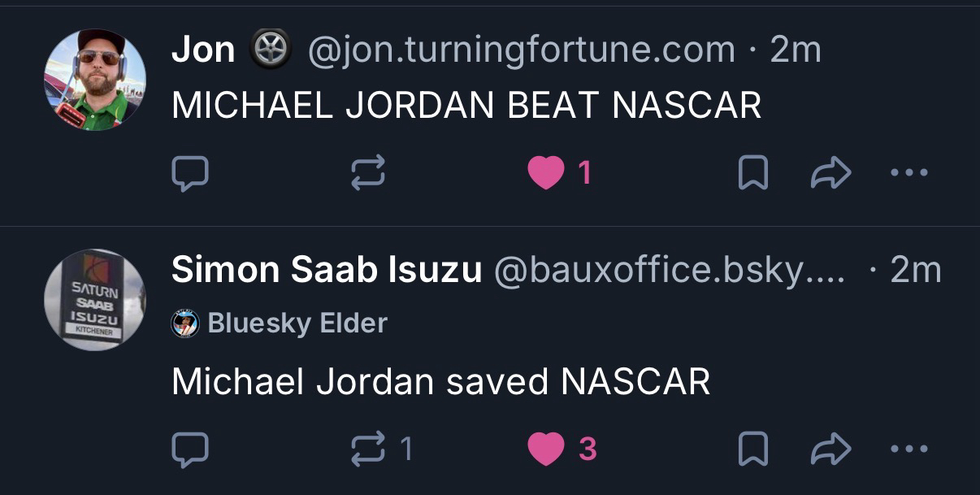The image size is (980, 495).
Task: Share Simon Saab Isuzu's post
Action: [x=831, y=449]
